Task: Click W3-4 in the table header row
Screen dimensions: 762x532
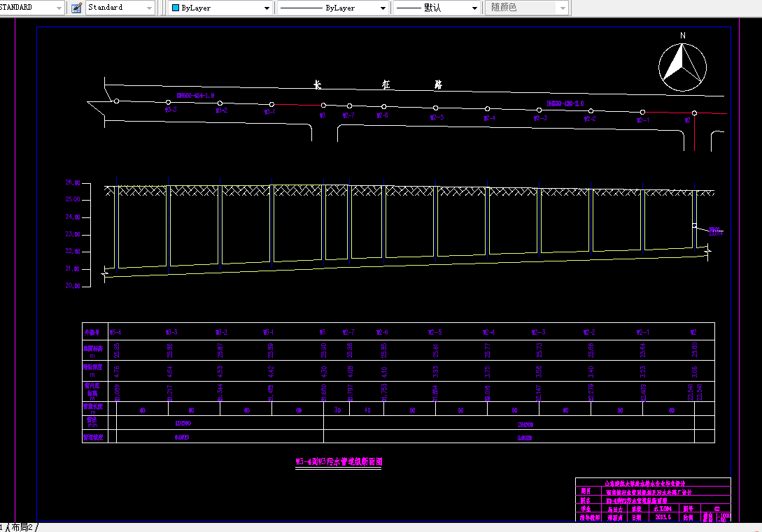Action: click(115, 333)
